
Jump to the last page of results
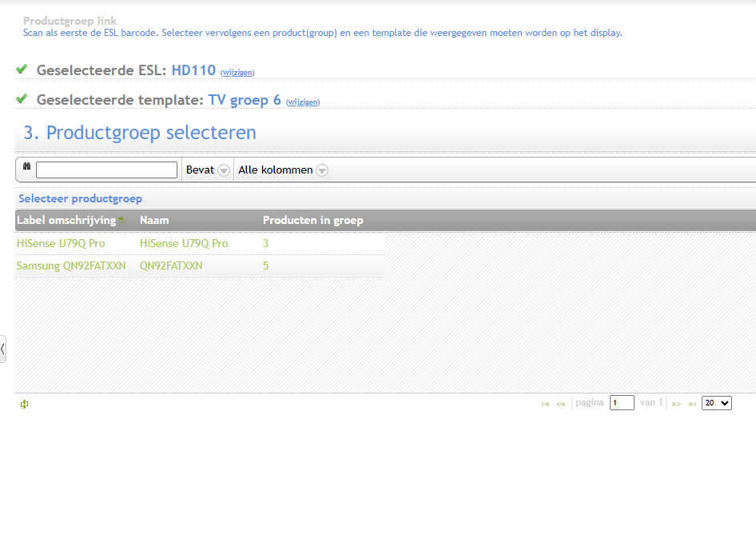tap(692, 404)
